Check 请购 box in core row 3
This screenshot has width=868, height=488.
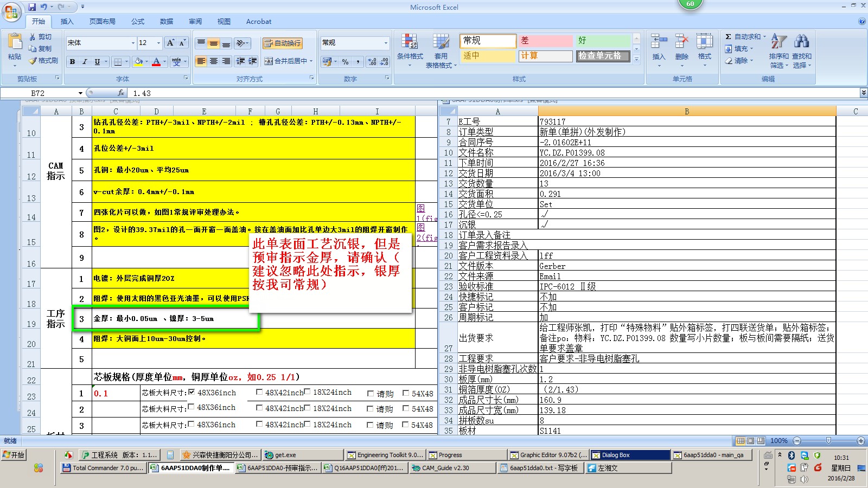pyautogui.click(x=371, y=425)
